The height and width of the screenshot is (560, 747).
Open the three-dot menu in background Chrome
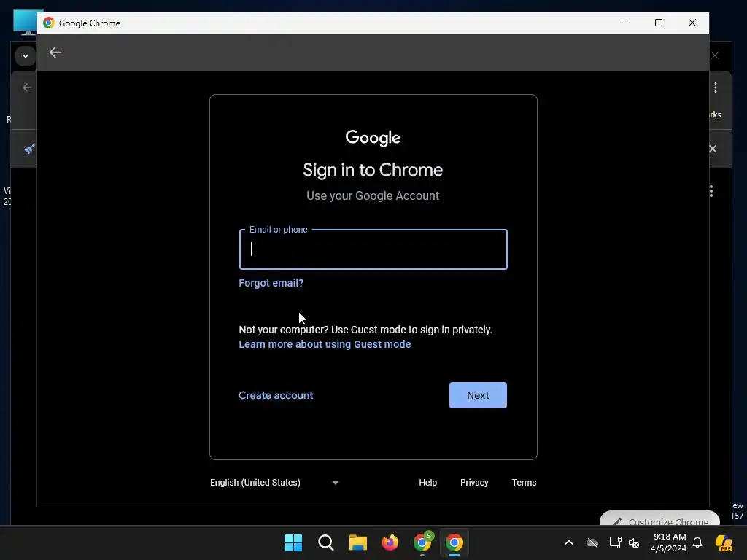715,87
